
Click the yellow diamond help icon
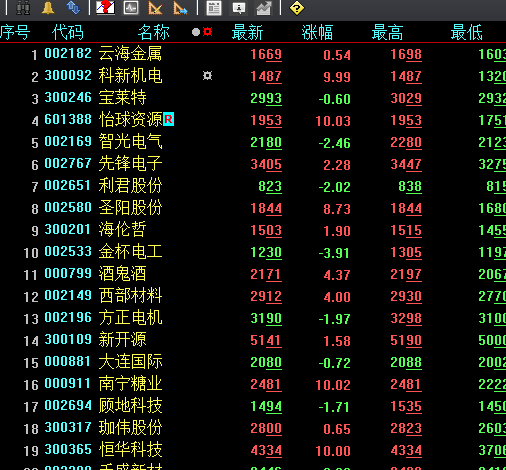point(297,8)
